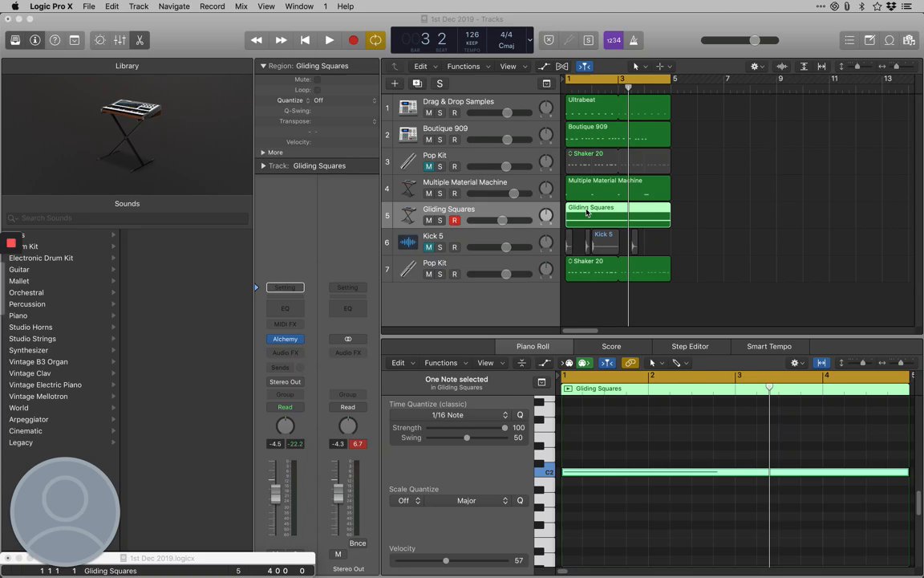Select the Gliding Squares region in tracks

(618, 214)
